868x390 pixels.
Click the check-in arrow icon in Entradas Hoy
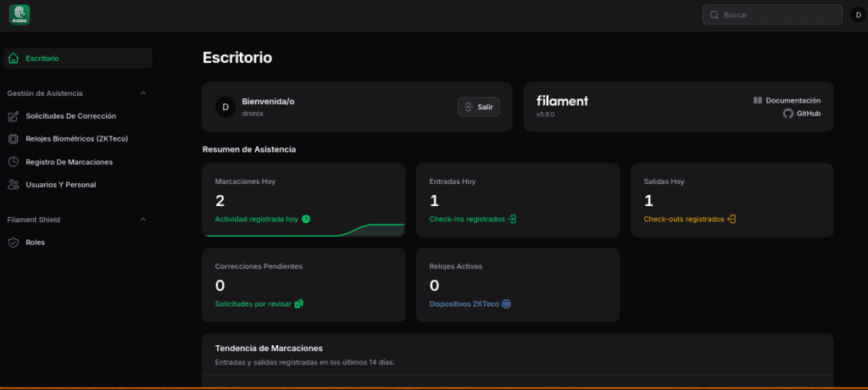[x=512, y=219]
